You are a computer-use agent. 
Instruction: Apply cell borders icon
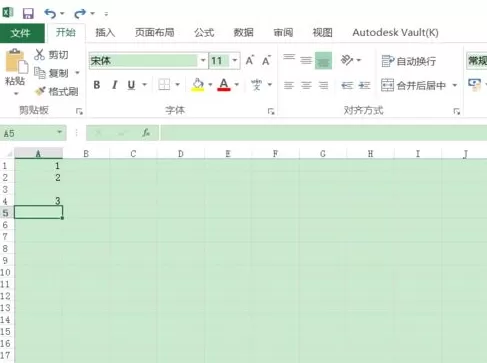tap(164, 85)
